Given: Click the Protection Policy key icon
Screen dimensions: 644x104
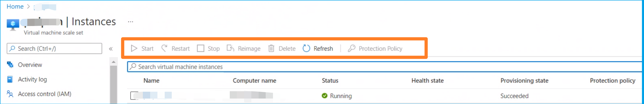Looking at the screenshot, I should click(x=351, y=48).
